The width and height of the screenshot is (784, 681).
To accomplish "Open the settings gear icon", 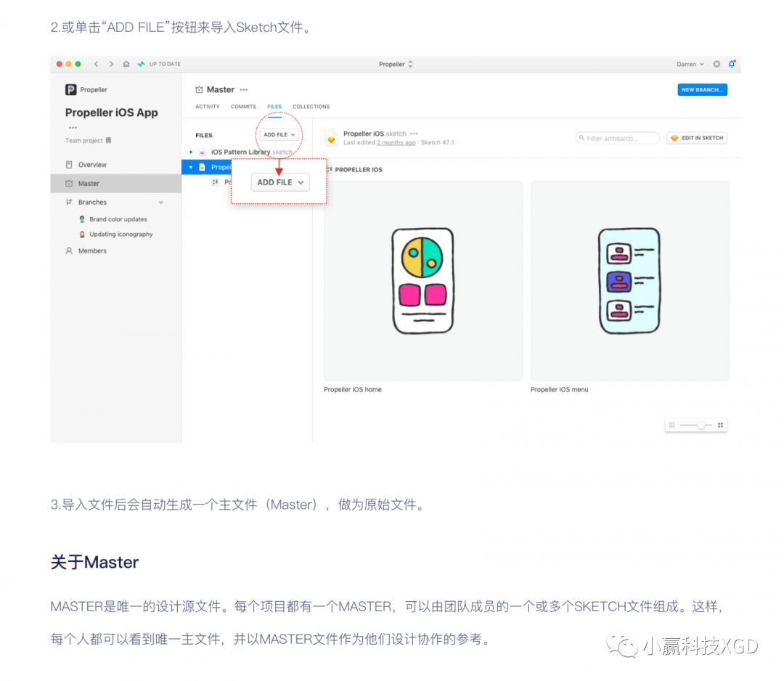I will click(x=716, y=64).
